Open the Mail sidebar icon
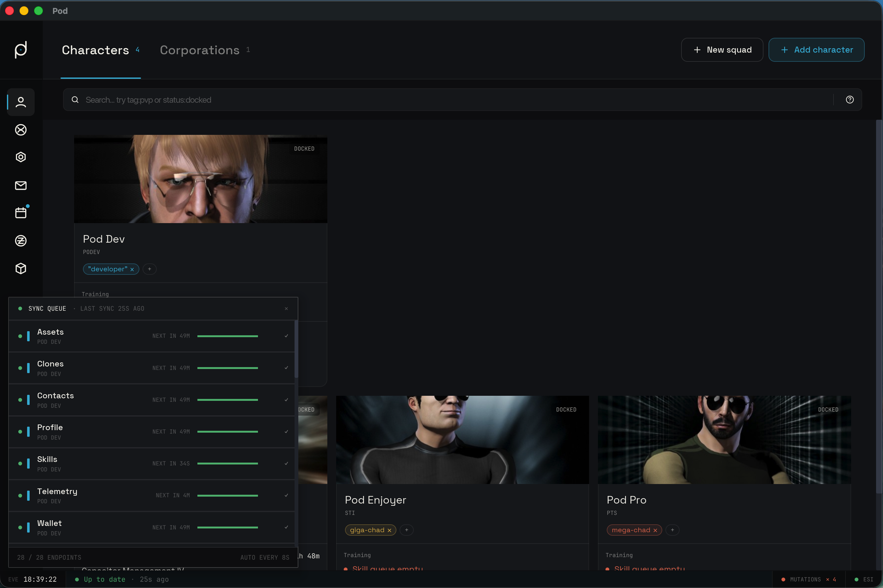Screen dimensions: 883x588 [x=20, y=185]
